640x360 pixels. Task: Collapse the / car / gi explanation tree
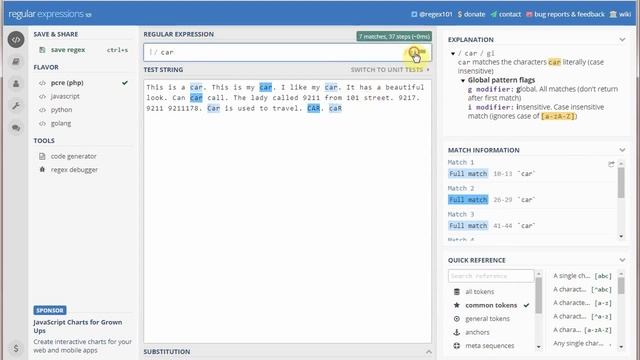point(453,53)
